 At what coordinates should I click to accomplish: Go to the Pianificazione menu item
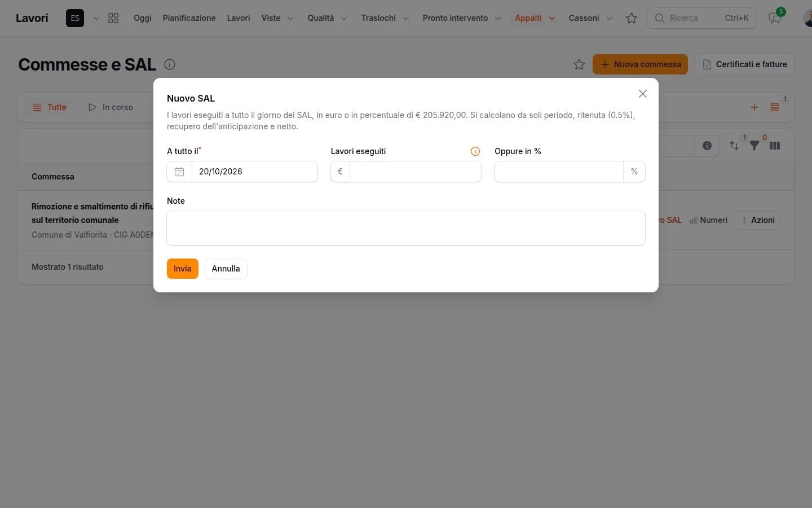click(189, 18)
